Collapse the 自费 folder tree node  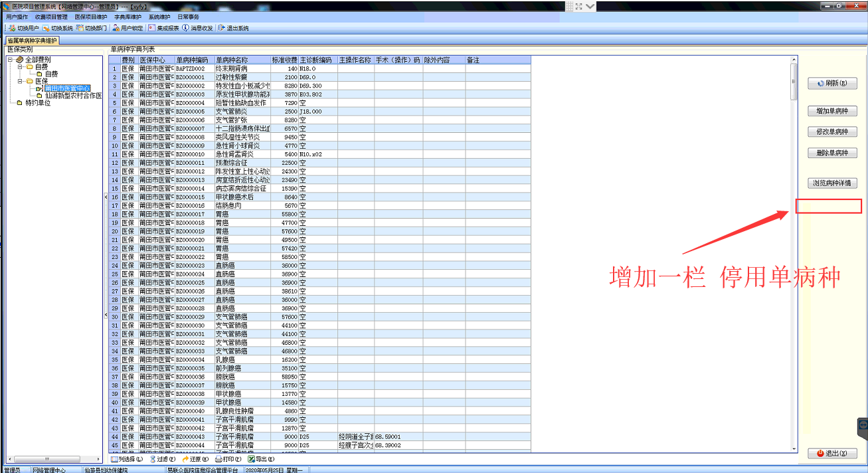coord(21,67)
